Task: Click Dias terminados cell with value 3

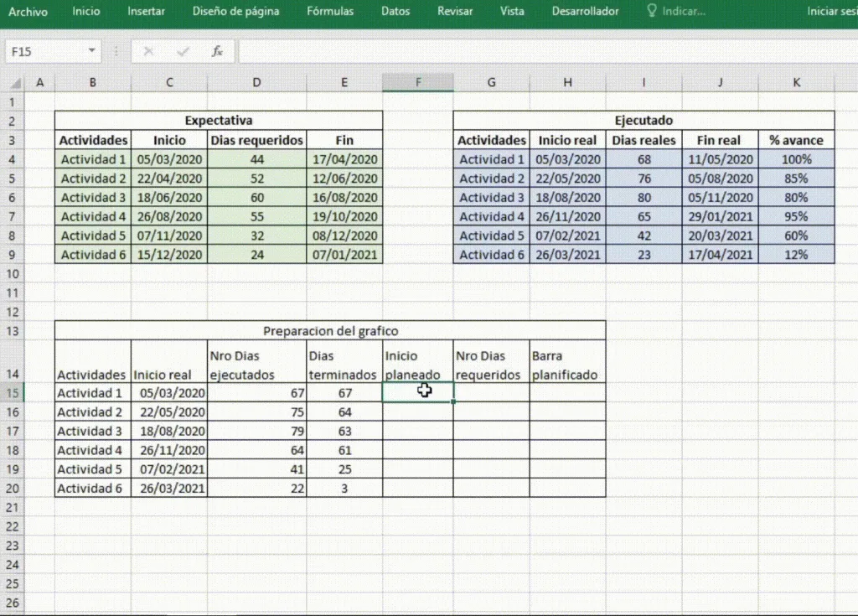Action: click(344, 489)
